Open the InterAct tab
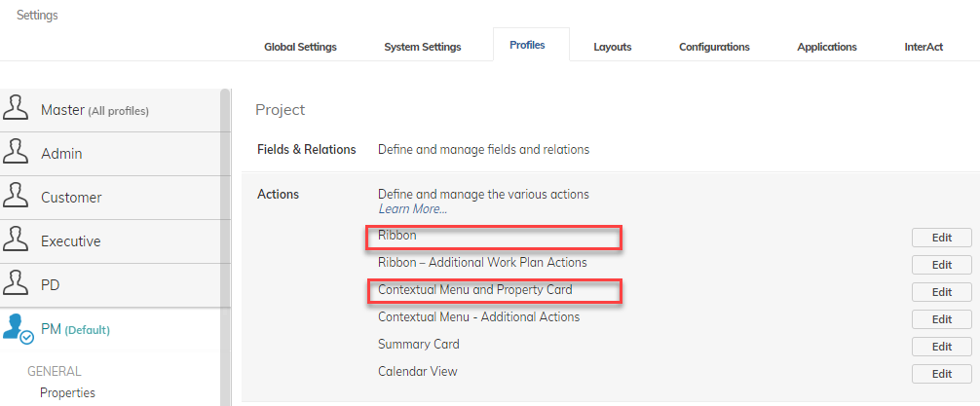The width and height of the screenshot is (980, 406). [923, 47]
